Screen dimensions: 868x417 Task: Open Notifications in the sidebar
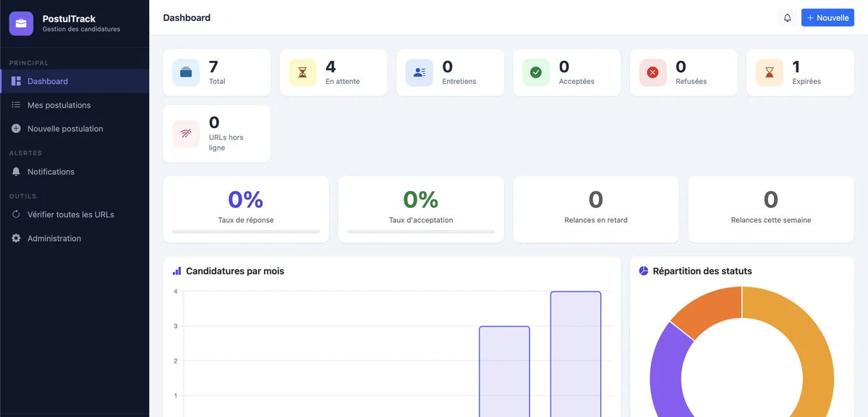coord(75,172)
